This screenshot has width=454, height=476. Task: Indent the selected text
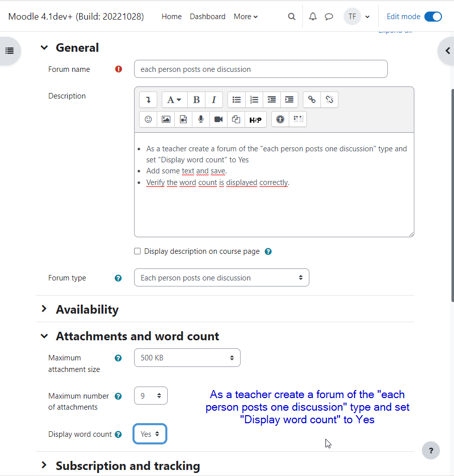click(x=289, y=100)
